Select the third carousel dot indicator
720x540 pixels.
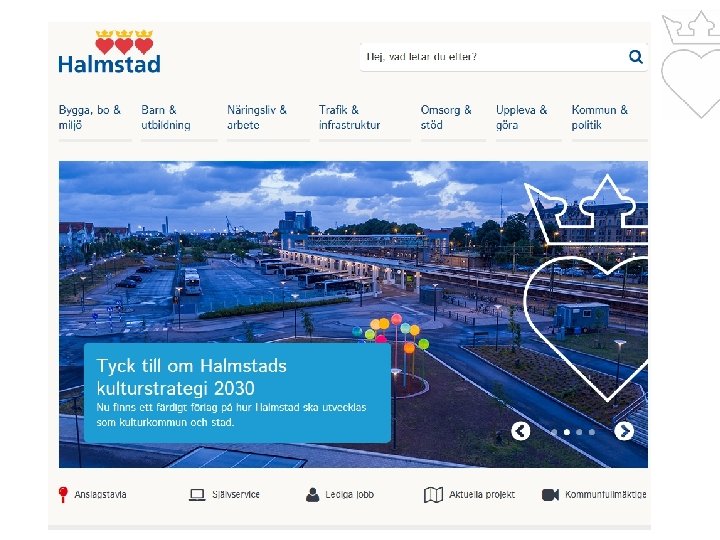pos(579,432)
